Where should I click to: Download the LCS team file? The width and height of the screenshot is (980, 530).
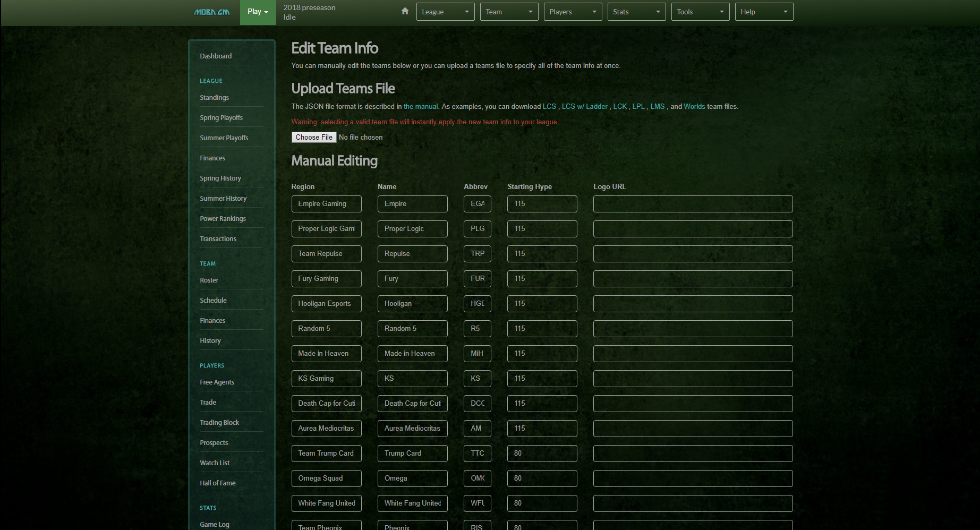coord(549,106)
